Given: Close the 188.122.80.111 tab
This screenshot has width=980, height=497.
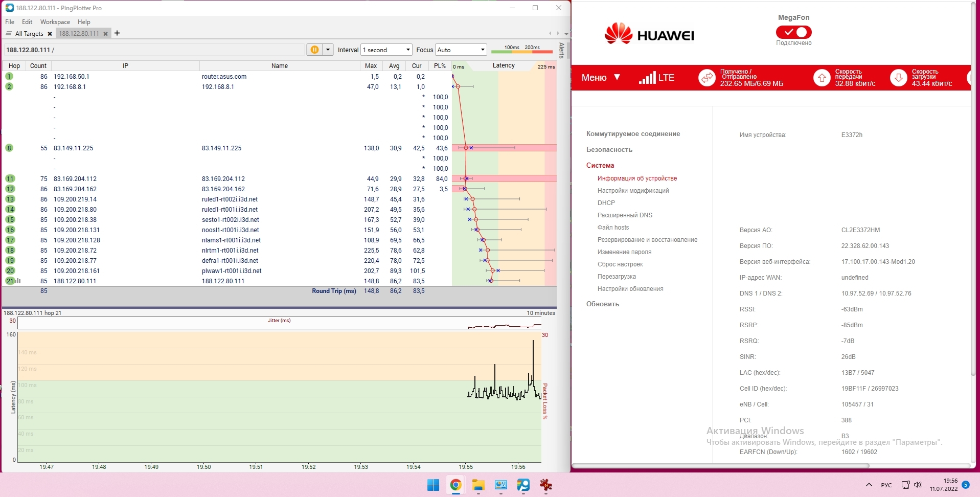Looking at the screenshot, I should [105, 34].
